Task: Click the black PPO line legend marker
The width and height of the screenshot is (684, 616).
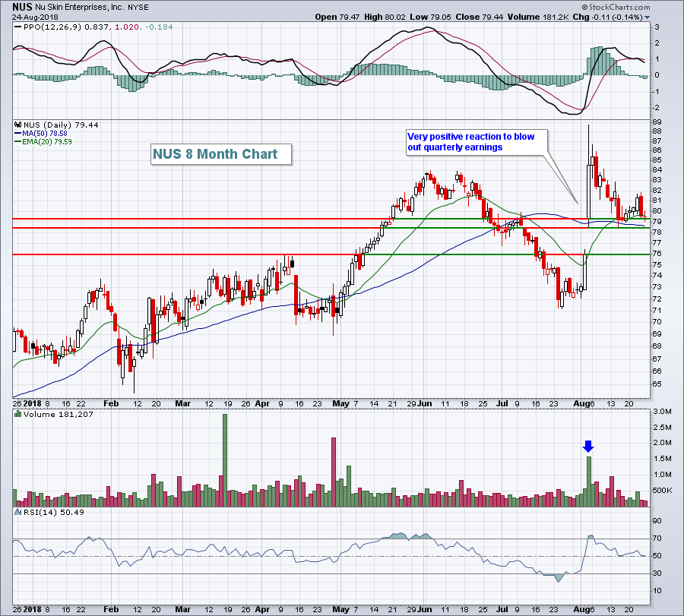Action: 18,27
